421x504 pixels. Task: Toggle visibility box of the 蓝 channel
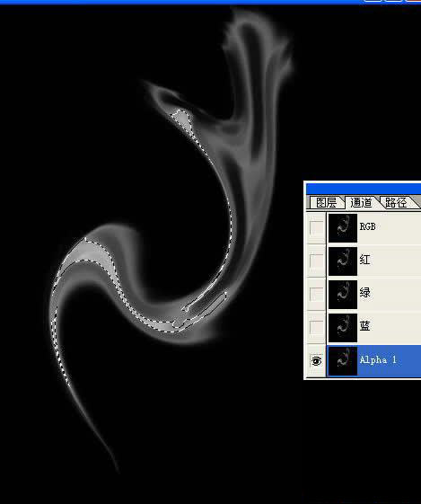click(x=316, y=328)
